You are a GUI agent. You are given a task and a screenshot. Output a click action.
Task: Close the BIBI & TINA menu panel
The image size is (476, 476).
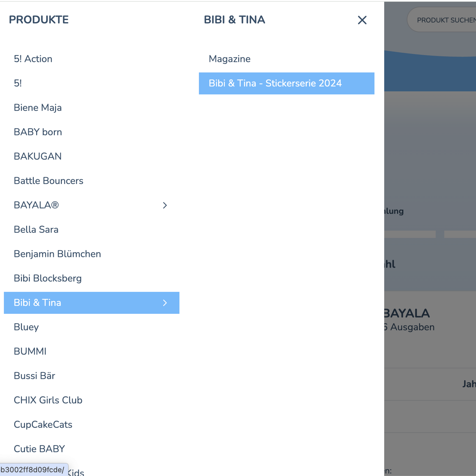(362, 20)
